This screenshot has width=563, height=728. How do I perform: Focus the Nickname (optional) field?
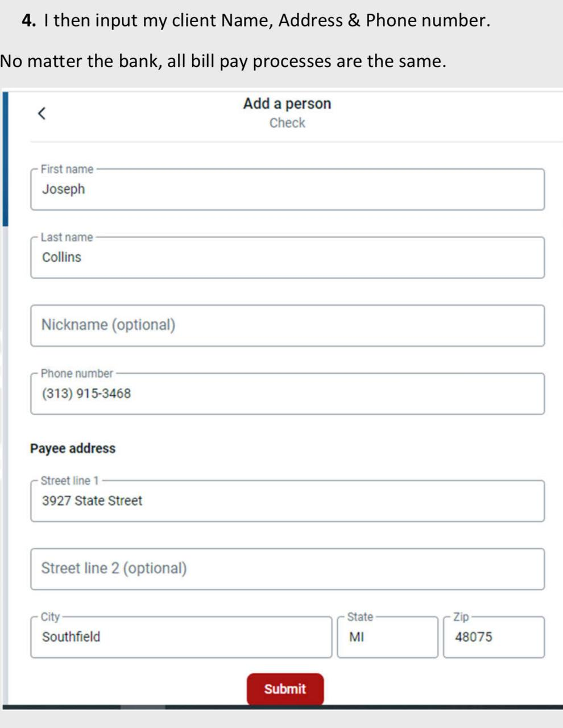tap(287, 326)
